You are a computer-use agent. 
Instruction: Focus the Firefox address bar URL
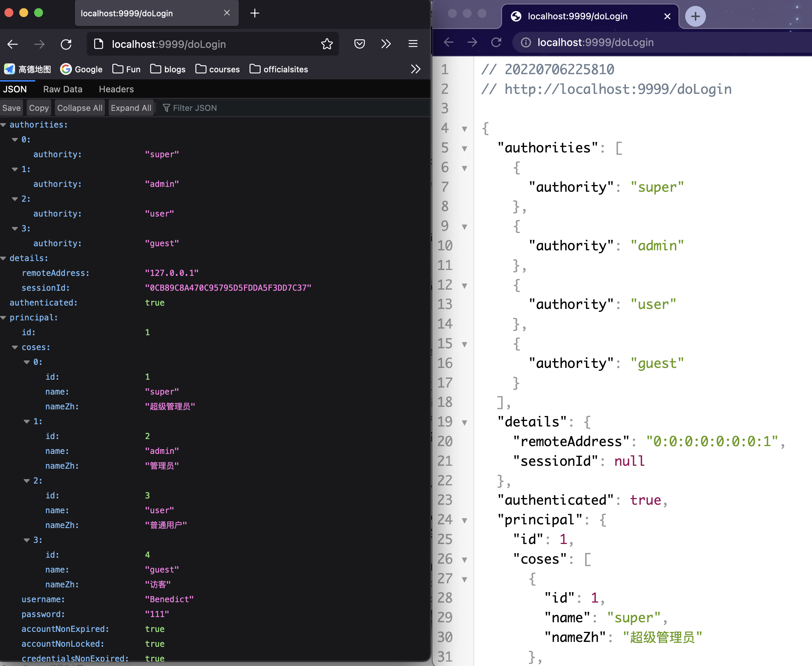[x=213, y=44]
